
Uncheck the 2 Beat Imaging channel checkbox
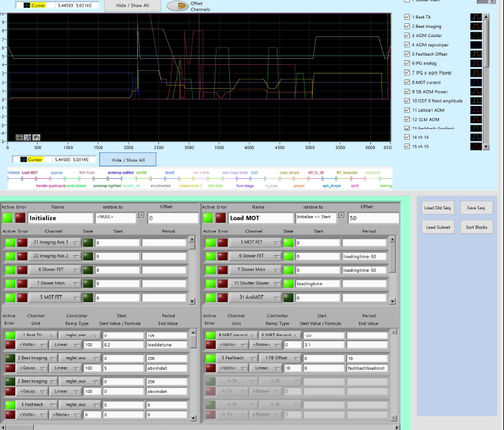click(407, 26)
